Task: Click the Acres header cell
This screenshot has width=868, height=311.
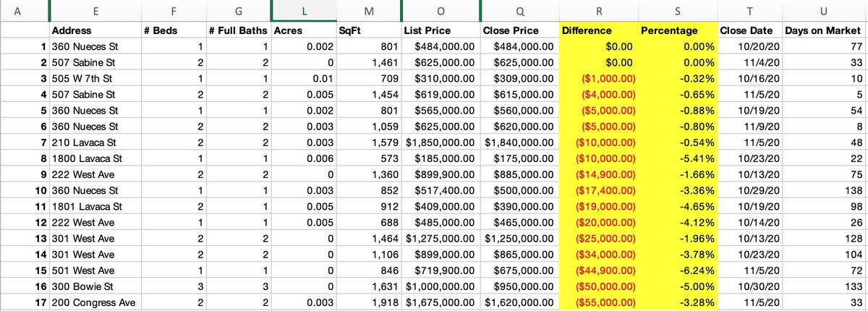Action: [304, 30]
